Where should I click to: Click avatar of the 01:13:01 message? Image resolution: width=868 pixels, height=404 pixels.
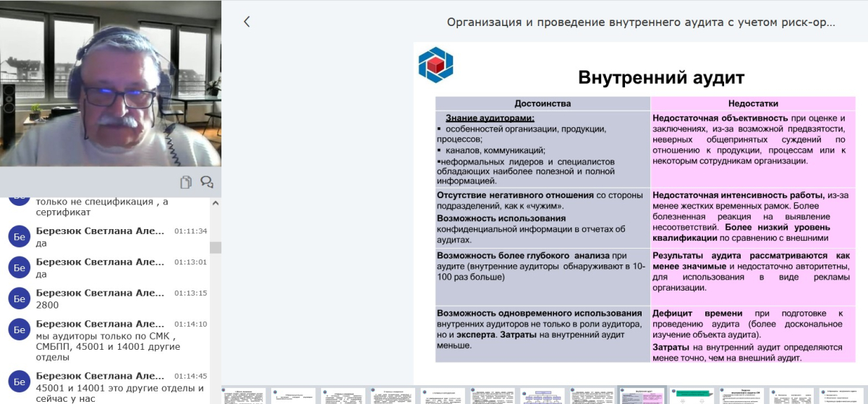tap(19, 267)
